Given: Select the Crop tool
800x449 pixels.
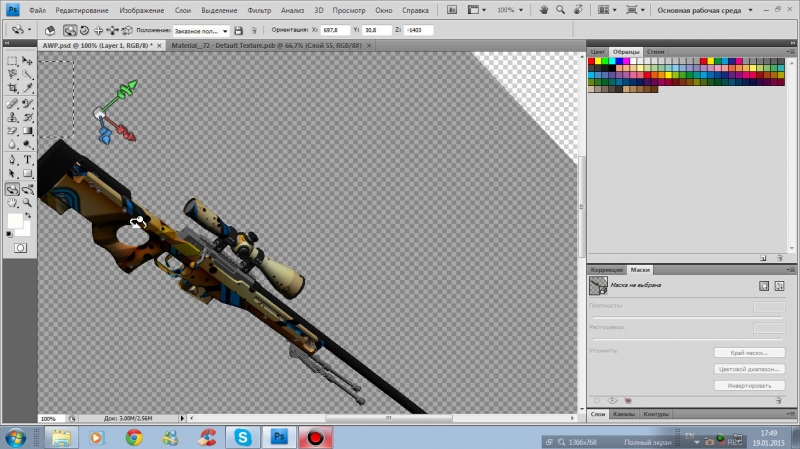Looking at the screenshot, I should [x=12, y=88].
